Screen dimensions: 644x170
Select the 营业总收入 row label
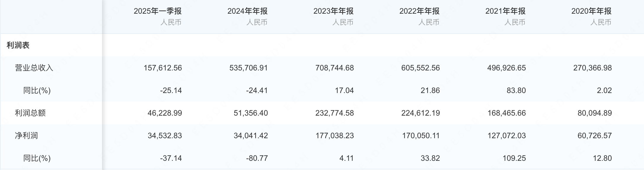tap(34, 68)
